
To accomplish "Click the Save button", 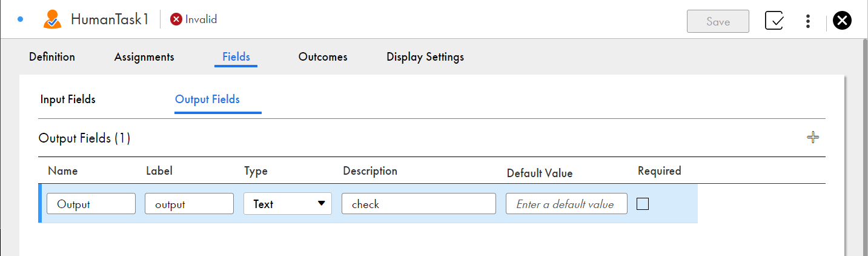I will [718, 21].
